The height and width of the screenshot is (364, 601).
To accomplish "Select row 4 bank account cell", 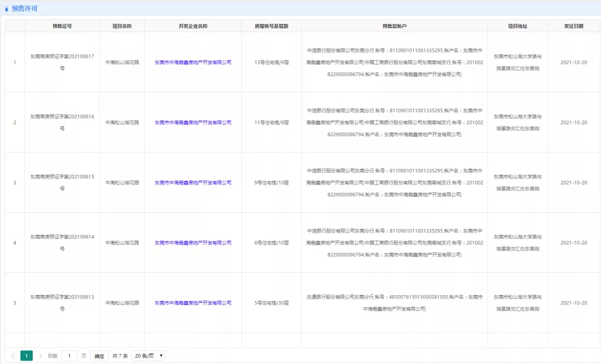I will tap(395, 243).
